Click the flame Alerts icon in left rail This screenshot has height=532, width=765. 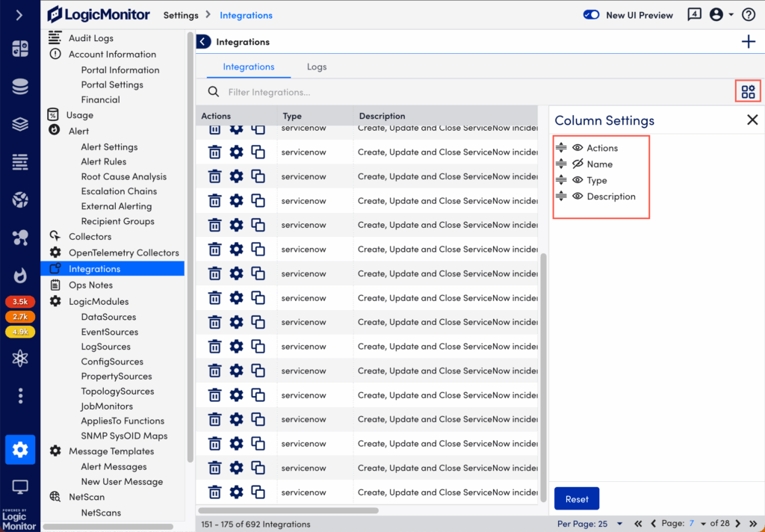20,275
